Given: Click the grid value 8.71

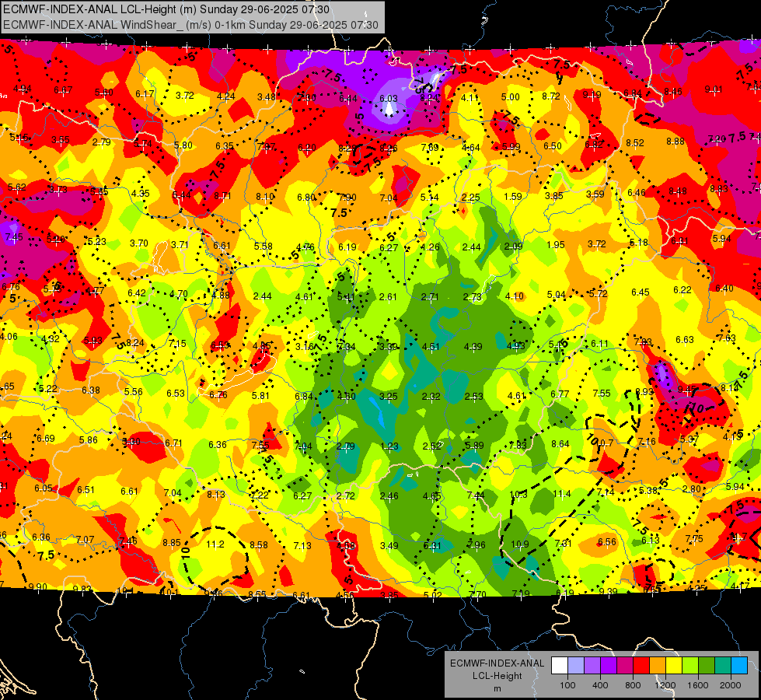Looking at the screenshot, I should [x=222, y=196].
